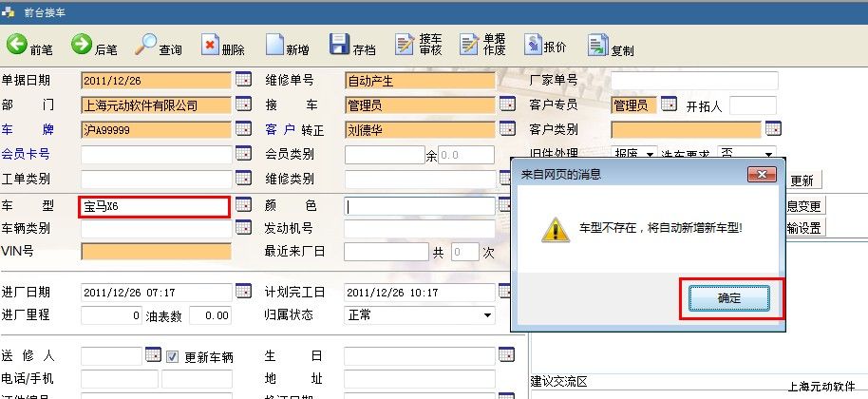
Task: Open the 报价 quotation tool
Action: point(531,45)
